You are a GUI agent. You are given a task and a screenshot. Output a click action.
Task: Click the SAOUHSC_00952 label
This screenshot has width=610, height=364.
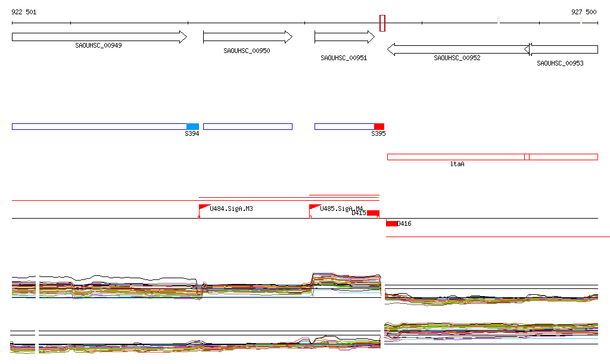click(x=457, y=58)
